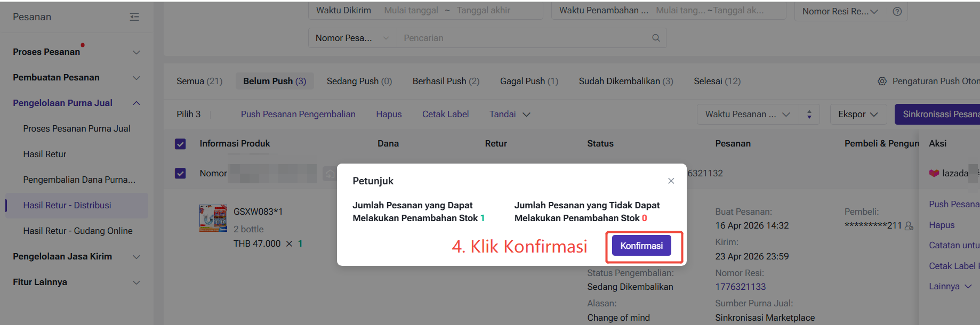Click the GSXW083 product thumbnail
Viewport: 980px width, 325px height.
pos(213,218)
